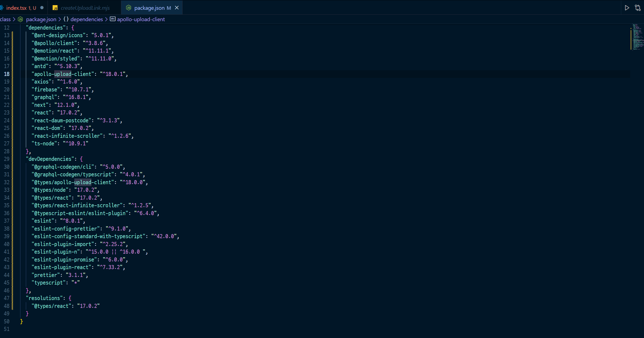This screenshot has width=644, height=338.
Task: Click the unsaved dot on index.tsx tab
Action: coord(42,8)
